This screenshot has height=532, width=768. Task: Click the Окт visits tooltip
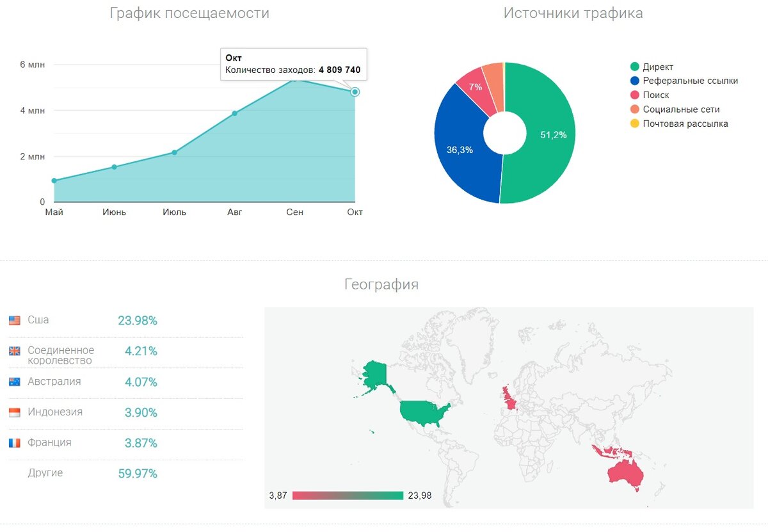(294, 64)
